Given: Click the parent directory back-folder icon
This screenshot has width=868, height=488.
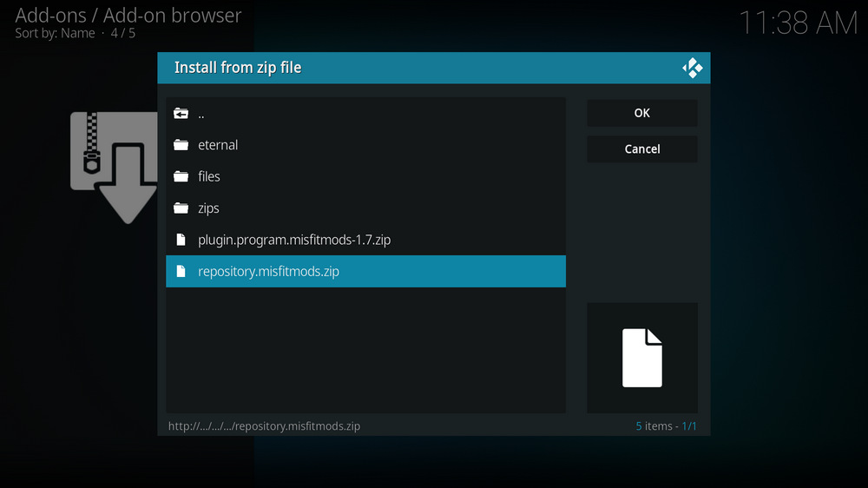Looking at the screenshot, I should click(x=181, y=114).
